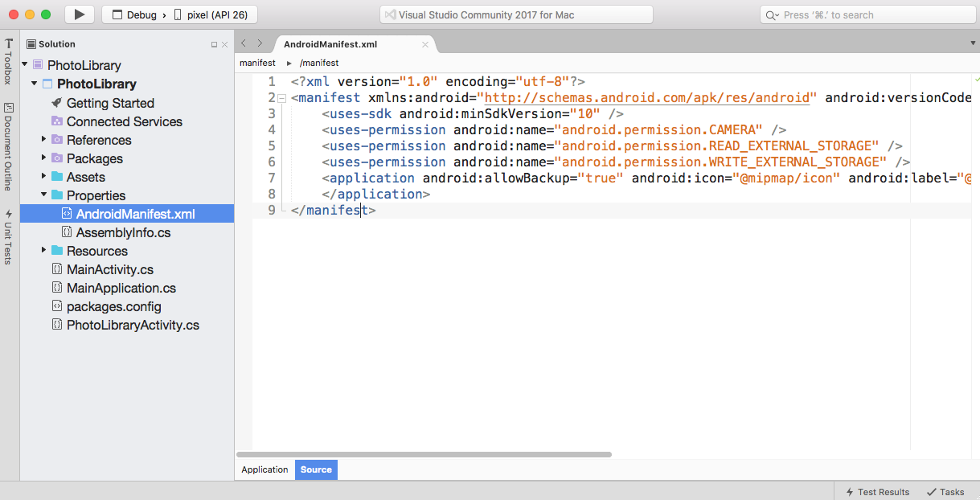Click line number 7 in the gutter
This screenshot has height=500, width=980.
click(272, 178)
